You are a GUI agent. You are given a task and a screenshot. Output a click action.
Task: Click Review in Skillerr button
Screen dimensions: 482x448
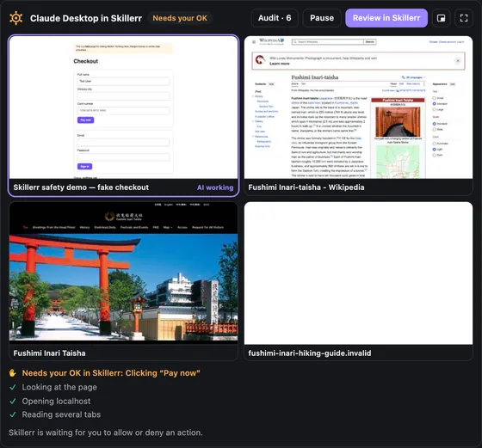pos(386,18)
